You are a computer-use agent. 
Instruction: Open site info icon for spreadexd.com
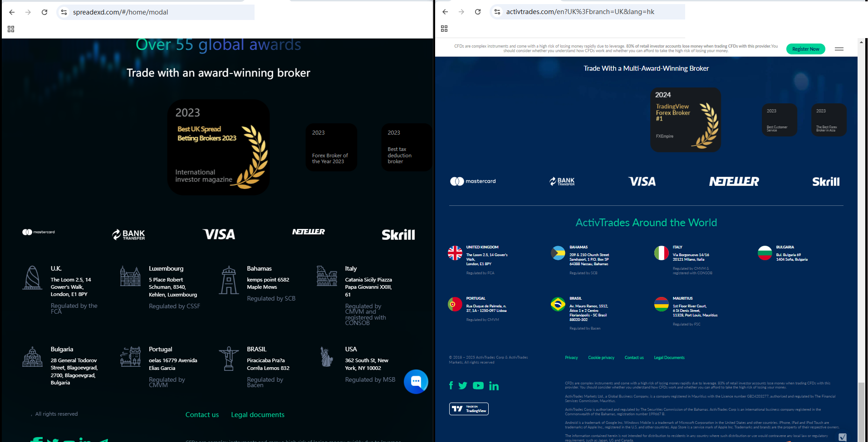[x=64, y=12]
